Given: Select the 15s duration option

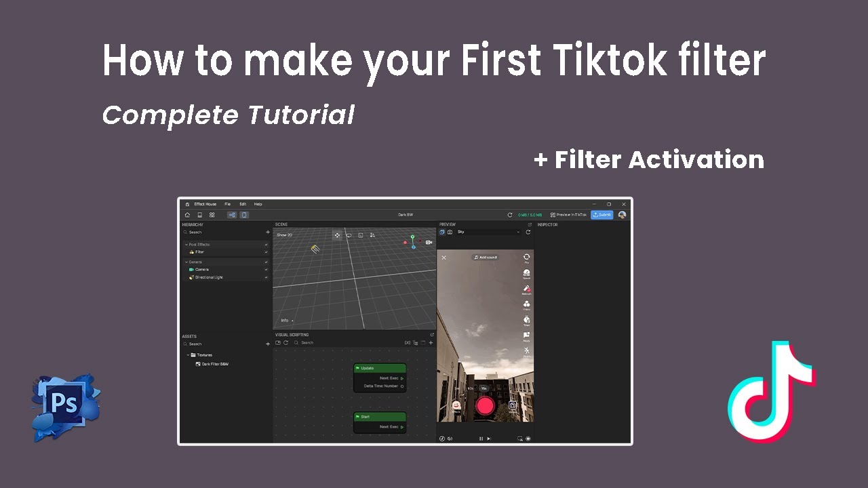Looking at the screenshot, I should pyautogui.click(x=484, y=388).
